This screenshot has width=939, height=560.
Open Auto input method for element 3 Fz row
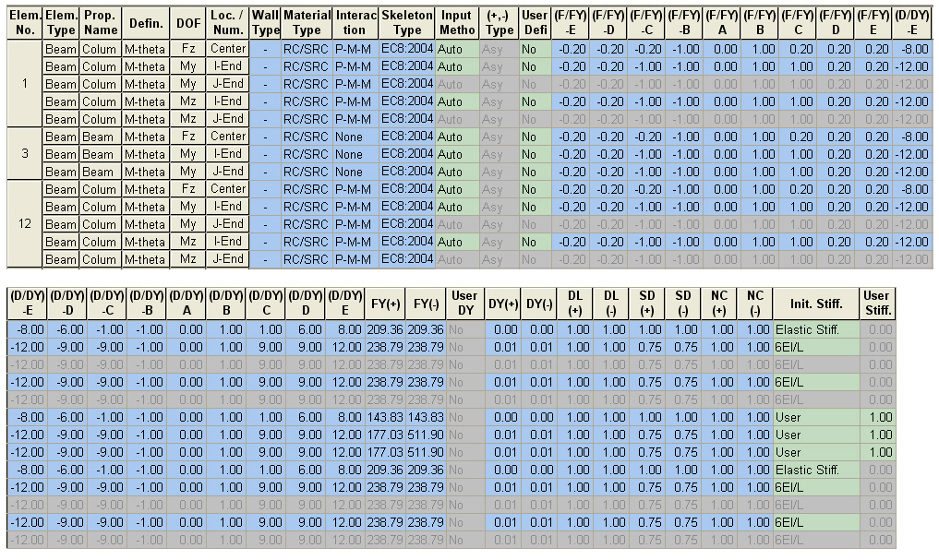[457, 137]
